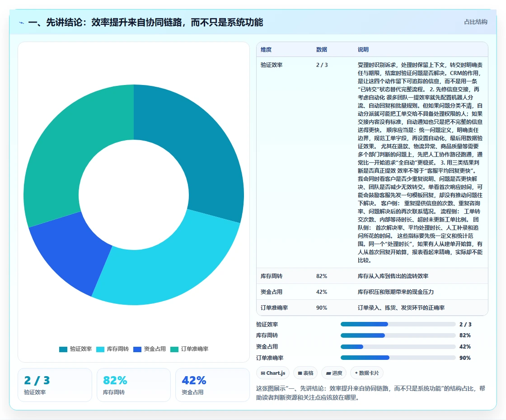506x420 pixels.
Task: Click the 库存周转 legend label
Action: click(x=118, y=349)
